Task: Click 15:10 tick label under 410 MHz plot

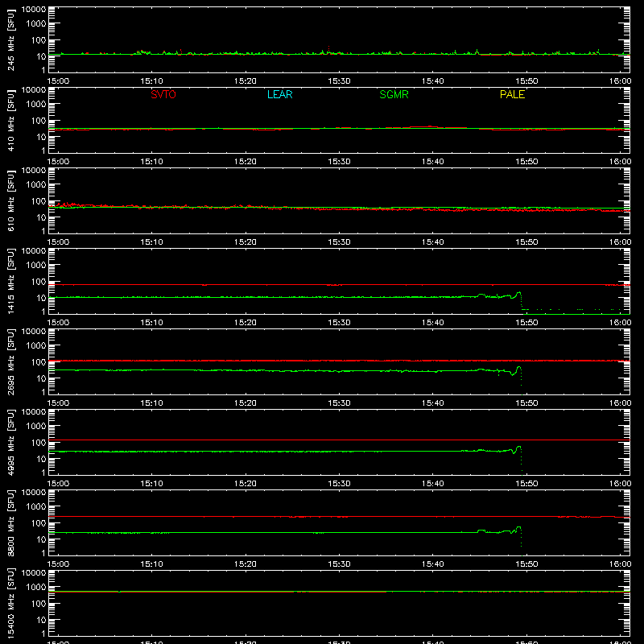Action: coord(152,162)
